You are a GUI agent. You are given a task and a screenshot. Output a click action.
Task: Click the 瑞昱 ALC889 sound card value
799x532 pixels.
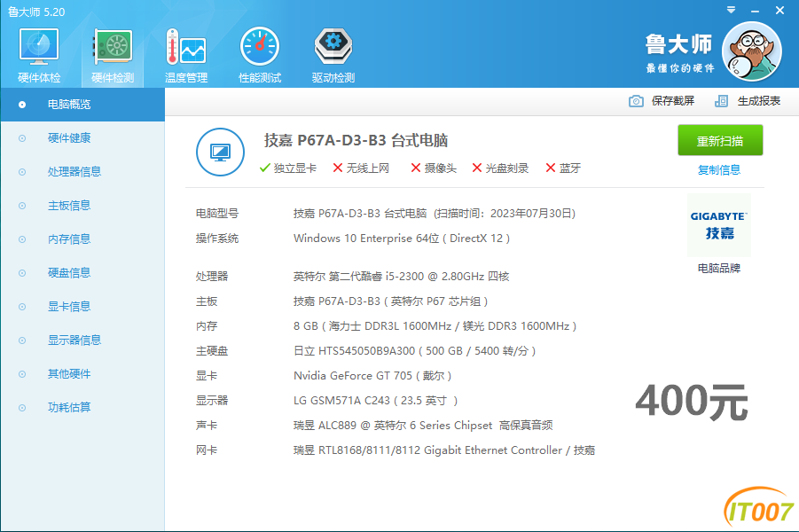(x=423, y=426)
